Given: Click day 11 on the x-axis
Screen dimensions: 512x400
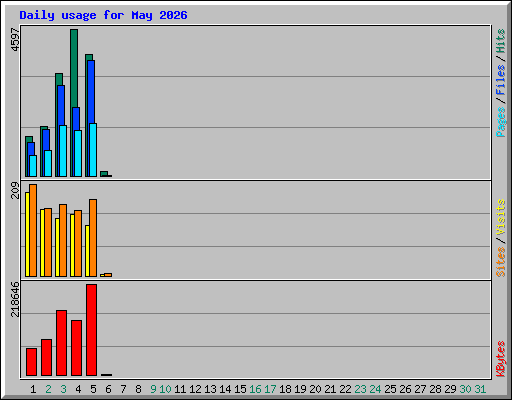Looking at the screenshot, I should 180,389.
